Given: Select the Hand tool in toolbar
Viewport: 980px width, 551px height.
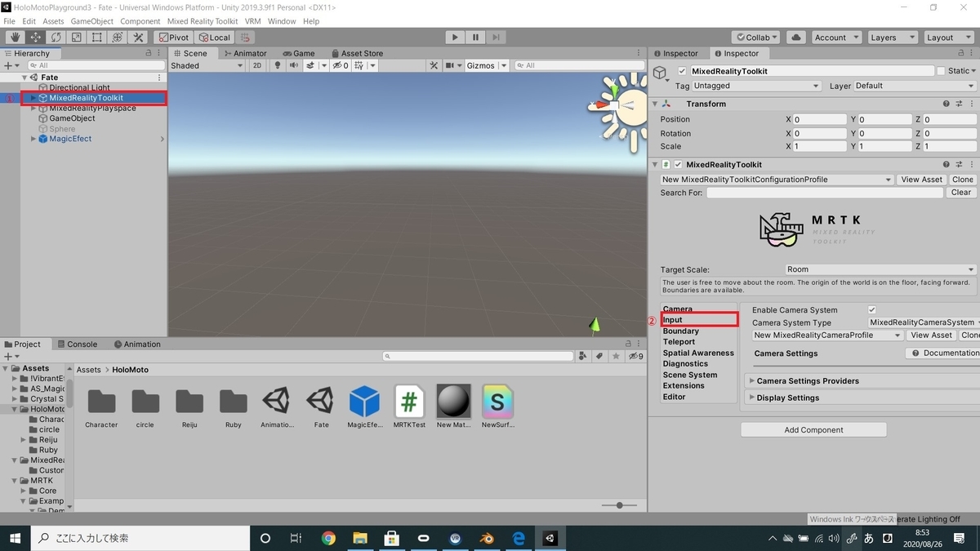Looking at the screenshot, I should click(15, 38).
